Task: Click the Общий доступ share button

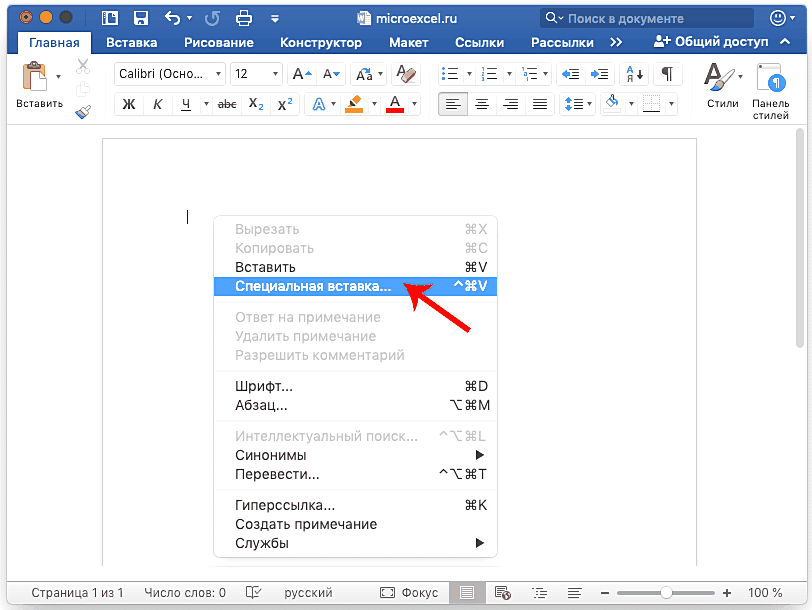Action: click(x=711, y=42)
